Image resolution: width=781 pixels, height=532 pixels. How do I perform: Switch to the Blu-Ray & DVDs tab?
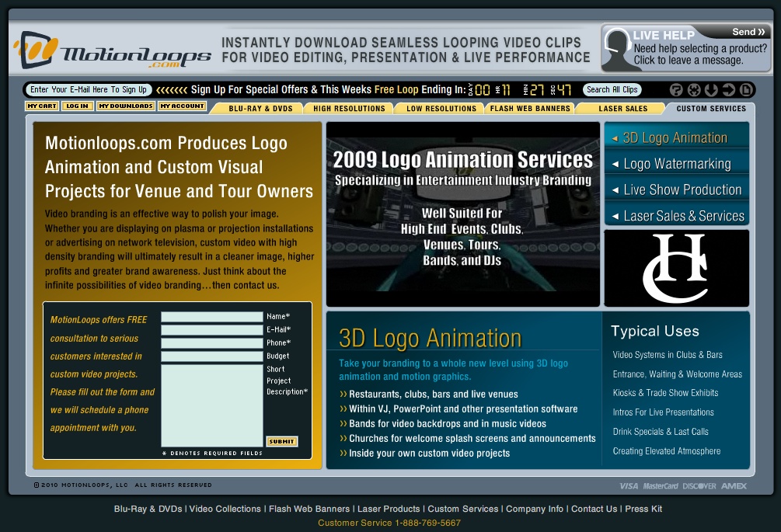[x=260, y=109]
